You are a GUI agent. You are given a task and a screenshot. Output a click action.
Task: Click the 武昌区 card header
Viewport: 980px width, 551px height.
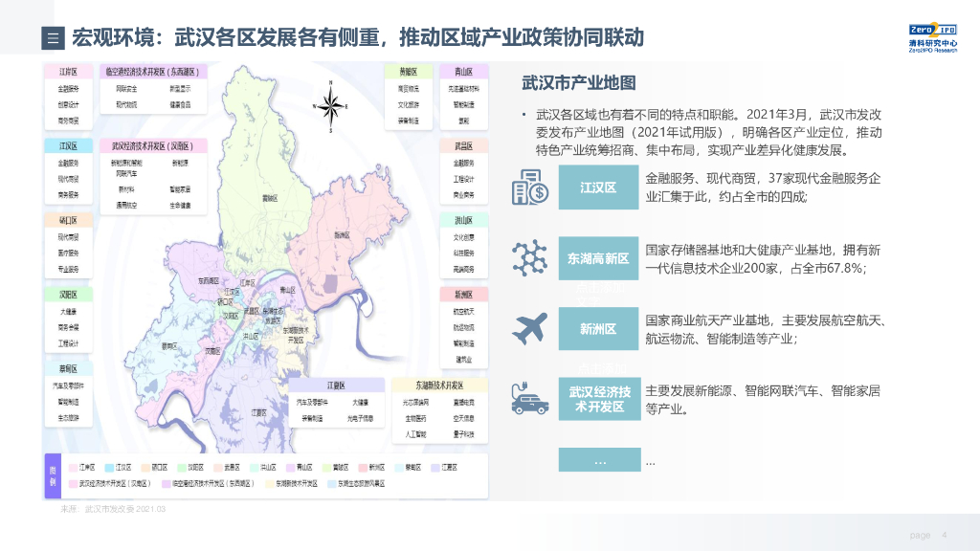point(464,146)
